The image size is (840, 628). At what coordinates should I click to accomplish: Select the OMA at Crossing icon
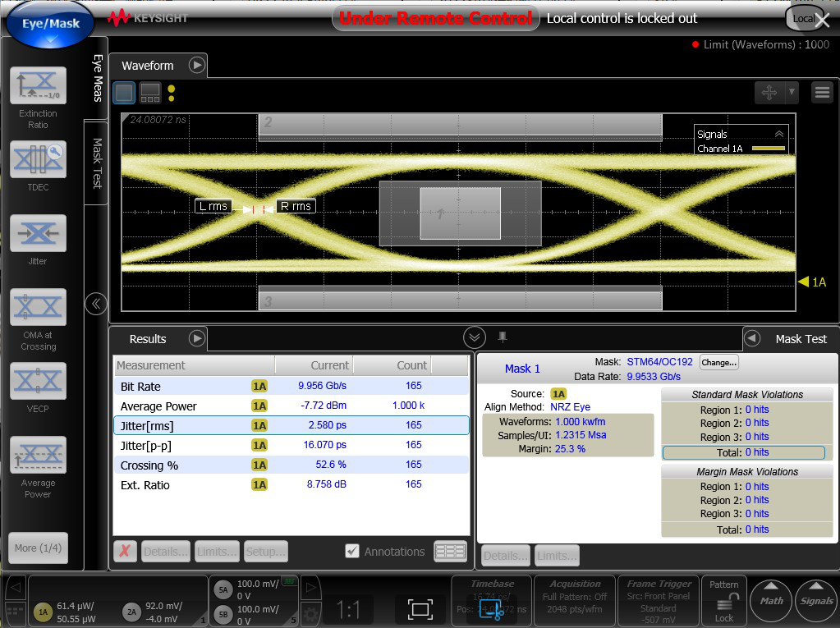point(38,308)
